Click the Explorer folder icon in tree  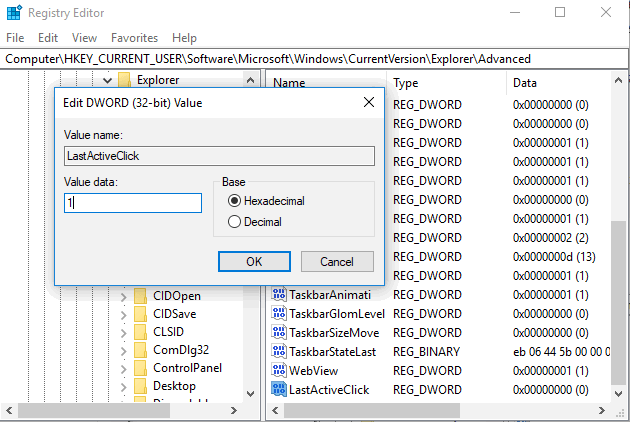[x=125, y=80]
